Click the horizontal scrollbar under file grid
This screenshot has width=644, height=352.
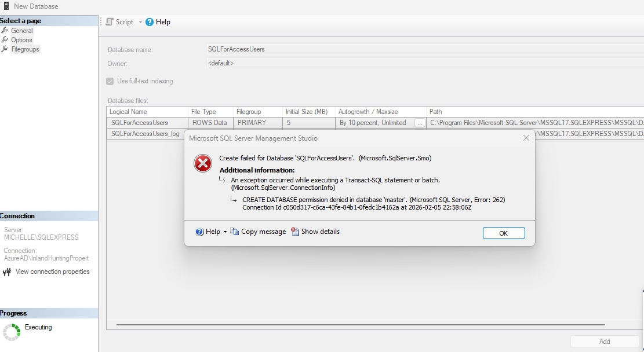pyautogui.click(x=359, y=325)
